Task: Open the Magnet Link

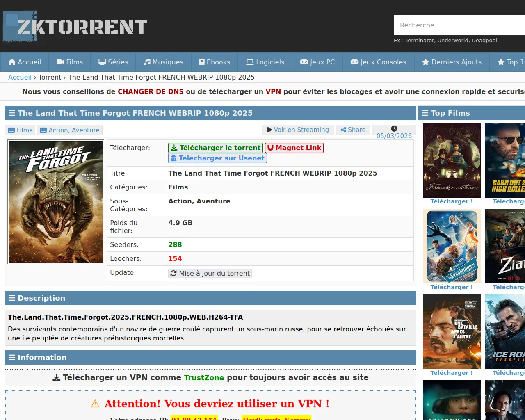Action: (x=294, y=148)
